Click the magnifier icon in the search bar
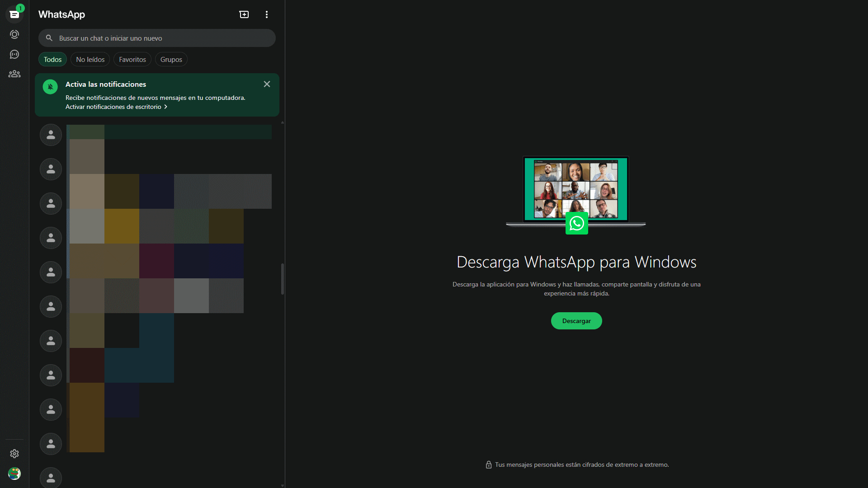The width and height of the screenshot is (868, 488). pos(49,38)
